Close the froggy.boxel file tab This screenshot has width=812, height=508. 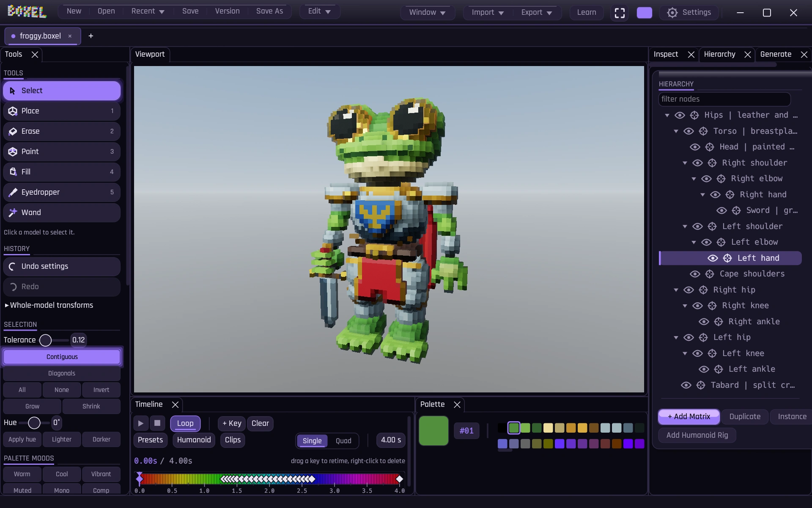click(x=70, y=36)
